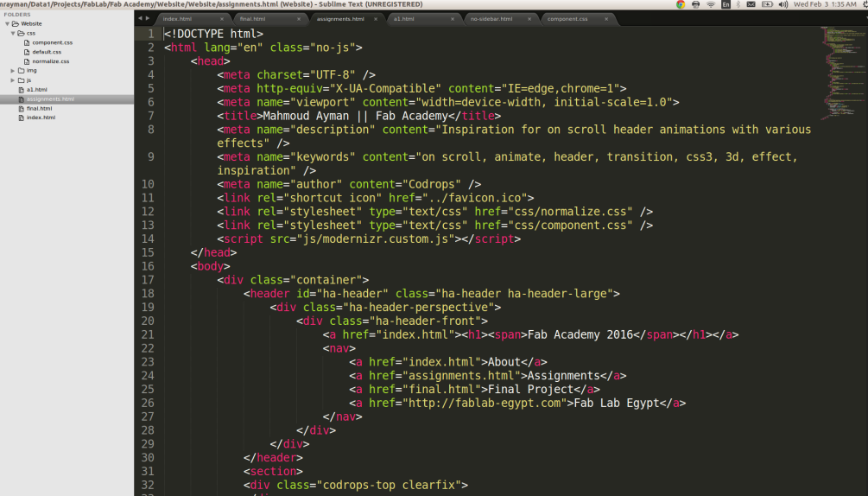868x496 pixels.
Task: Open the sound volume indicator
Action: [783, 4]
